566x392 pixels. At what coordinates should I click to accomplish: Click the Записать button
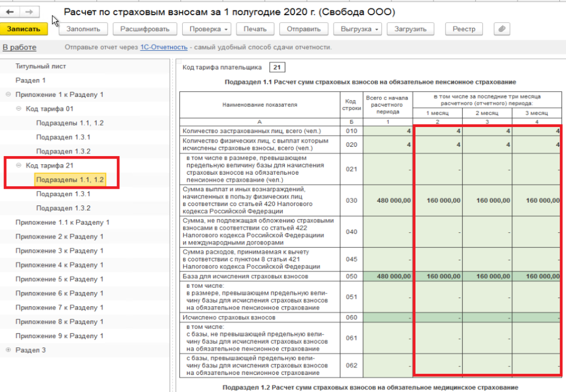tap(24, 29)
